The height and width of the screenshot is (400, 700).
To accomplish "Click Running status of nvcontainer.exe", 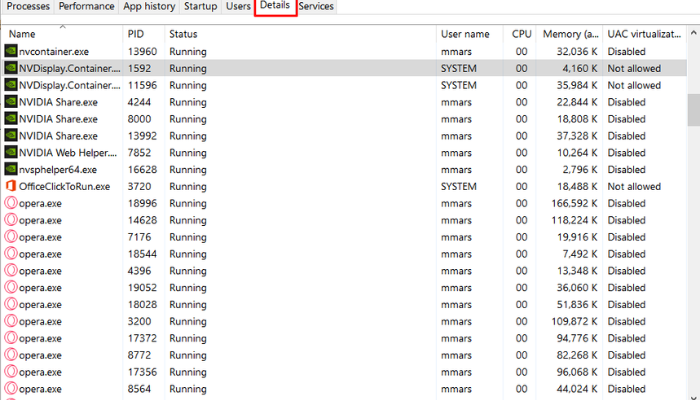I will (x=188, y=52).
